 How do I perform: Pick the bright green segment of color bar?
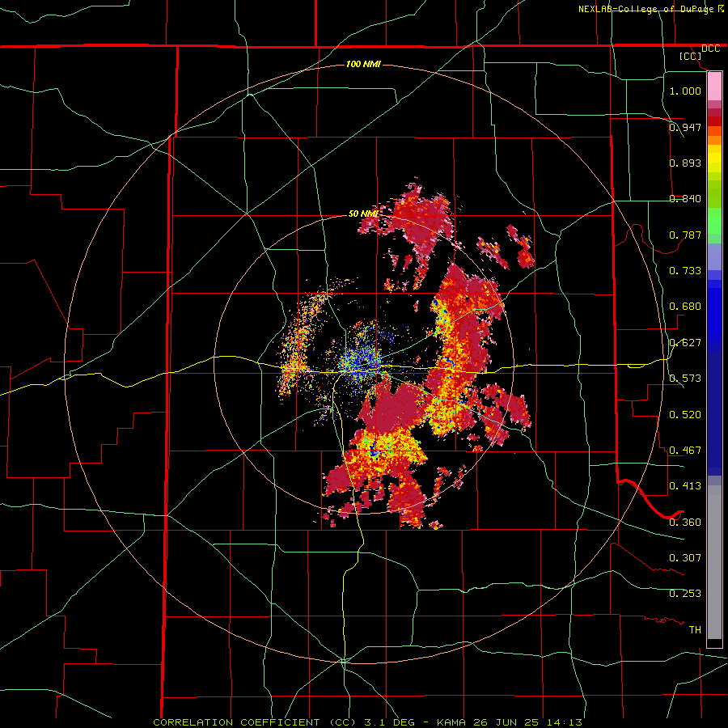click(714, 221)
